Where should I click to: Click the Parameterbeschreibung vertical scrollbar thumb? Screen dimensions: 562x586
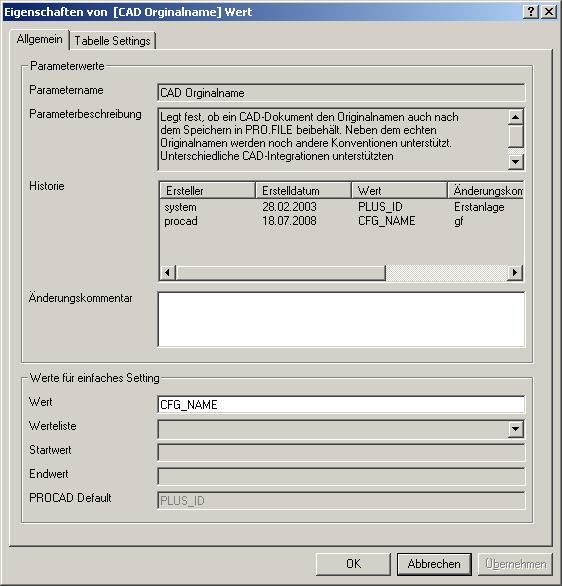pos(516,136)
